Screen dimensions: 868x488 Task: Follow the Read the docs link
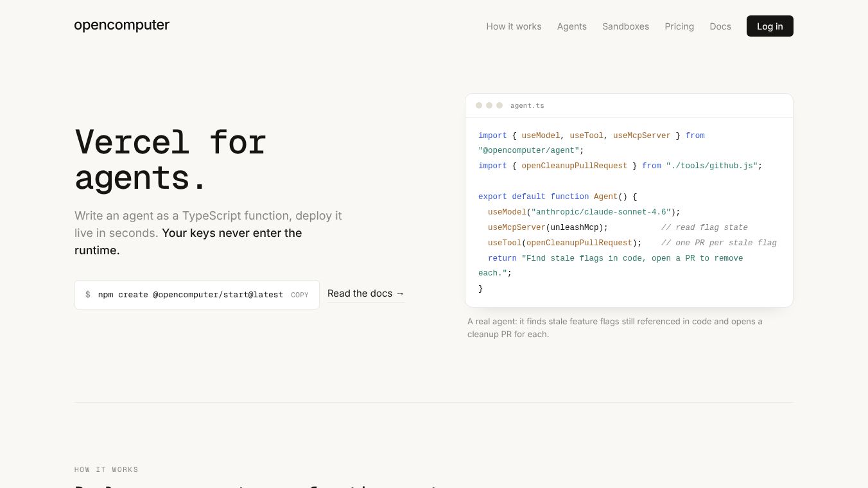(366, 293)
